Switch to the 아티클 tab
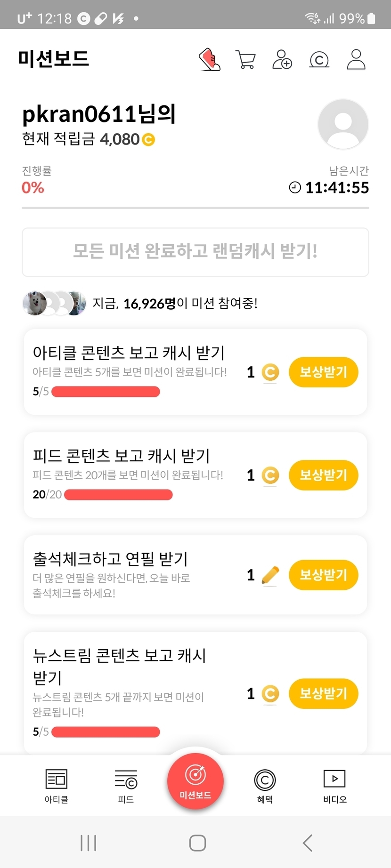This screenshot has width=391, height=868. (x=57, y=786)
